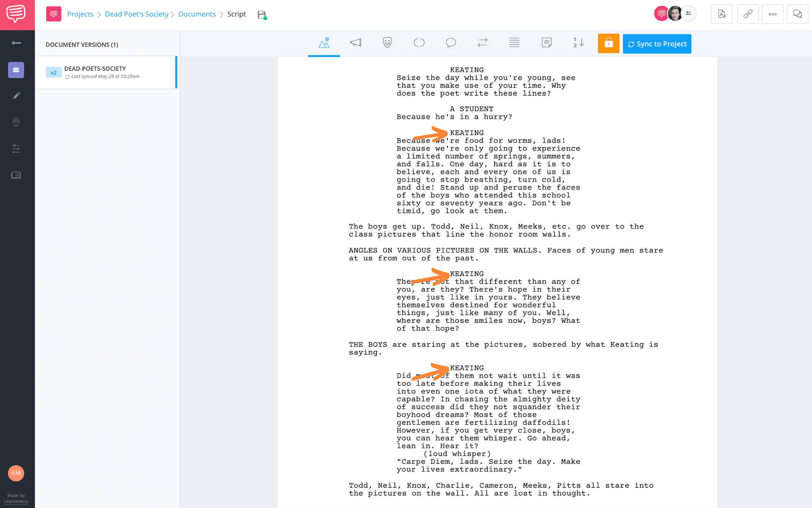Select the scene heading mountain icon
Viewport: 812px width, 508px height.
tap(324, 43)
